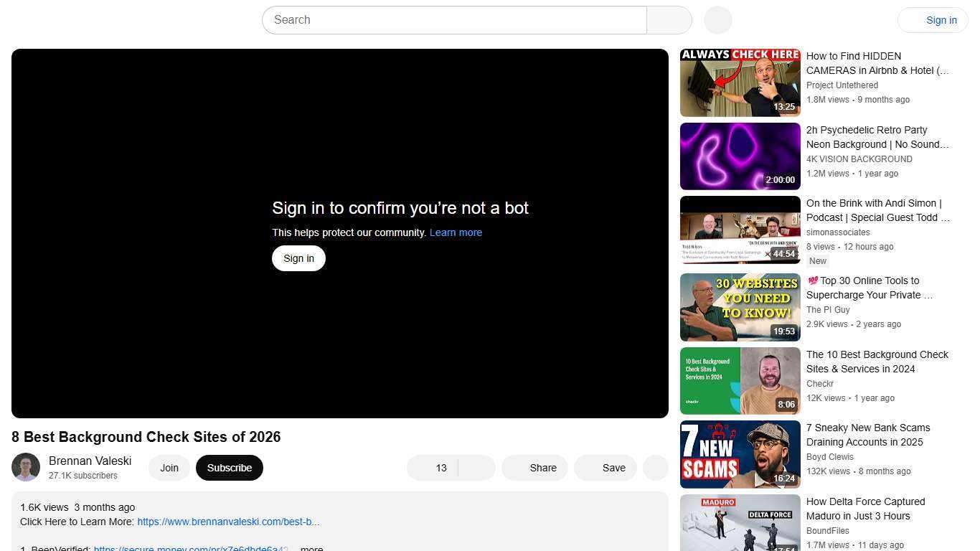Subscribe to Brennan Valeski
This screenshot has height=551, width=980.
pyautogui.click(x=229, y=467)
